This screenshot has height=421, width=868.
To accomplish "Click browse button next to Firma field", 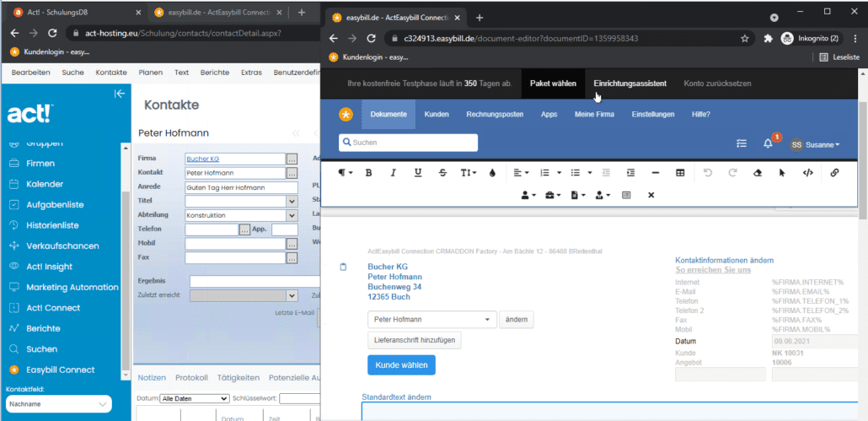I will tap(292, 159).
